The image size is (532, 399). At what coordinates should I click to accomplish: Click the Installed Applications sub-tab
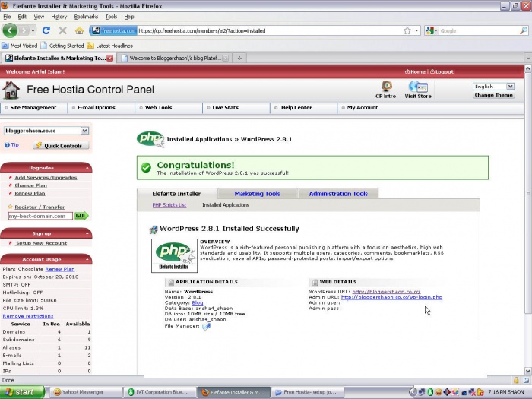coord(226,205)
